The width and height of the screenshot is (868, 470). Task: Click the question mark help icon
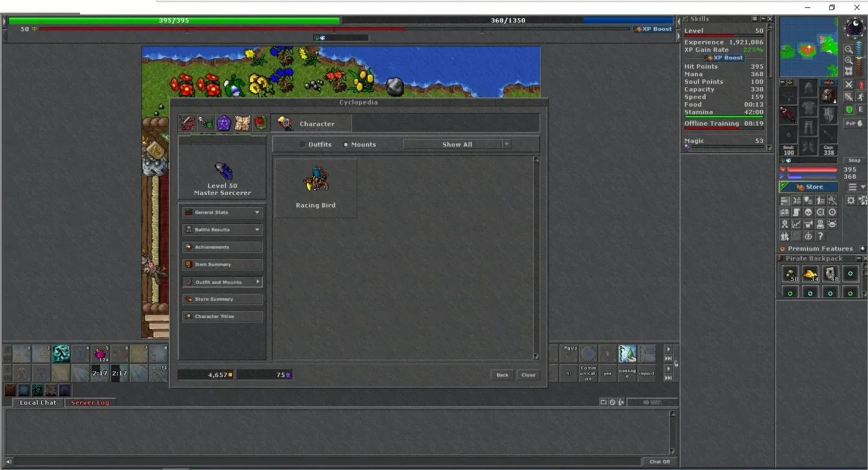point(820,236)
